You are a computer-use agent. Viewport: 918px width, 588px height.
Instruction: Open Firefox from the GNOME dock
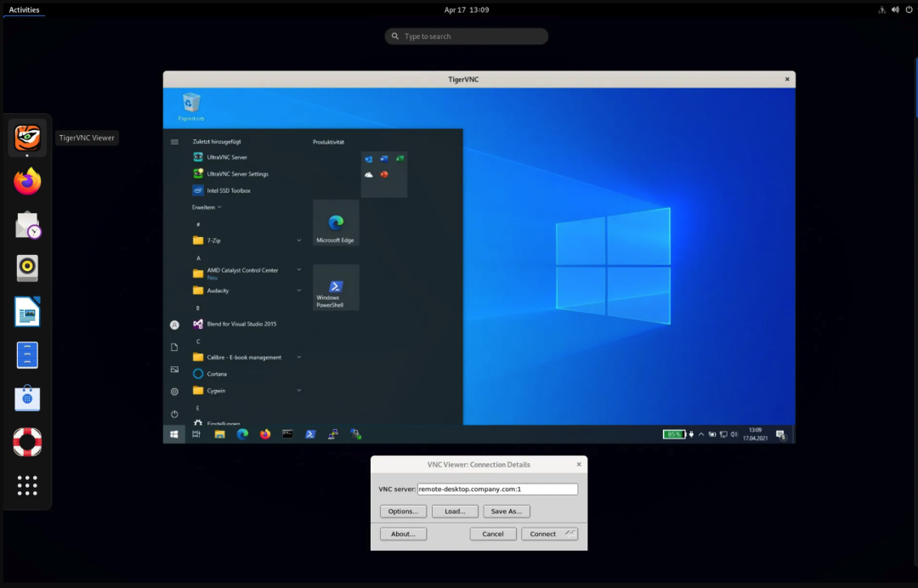(27, 181)
